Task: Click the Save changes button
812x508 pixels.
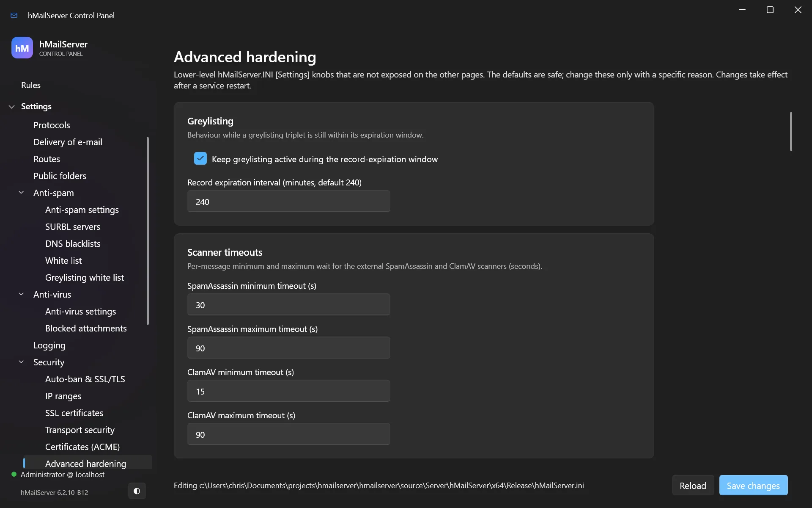Action: 753,486
